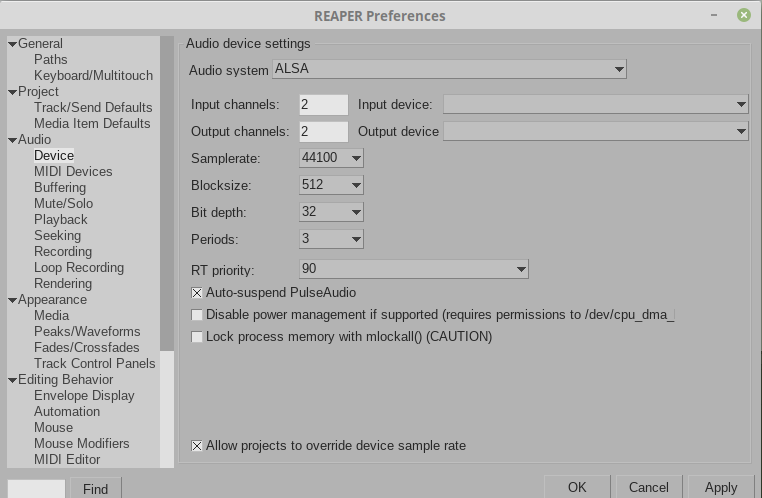This screenshot has width=762, height=498.
Task: Click the Apply button
Action: pos(721,488)
